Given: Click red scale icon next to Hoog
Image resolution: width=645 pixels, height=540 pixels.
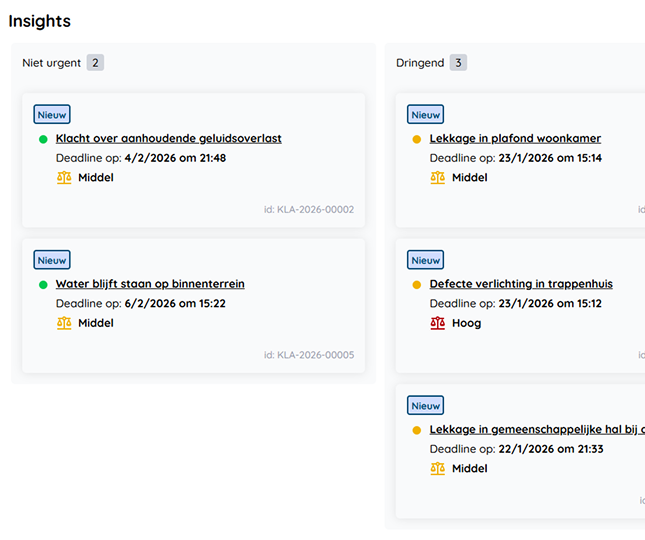Looking at the screenshot, I should (438, 323).
